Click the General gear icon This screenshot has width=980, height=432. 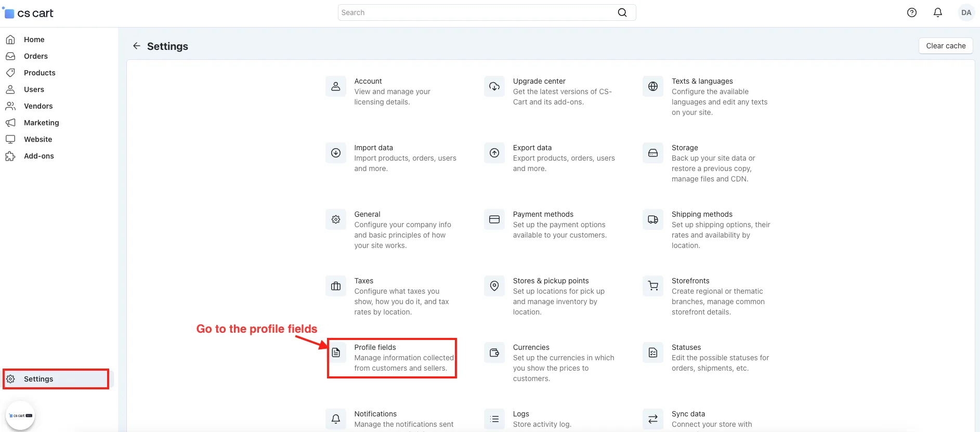(x=336, y=219)
